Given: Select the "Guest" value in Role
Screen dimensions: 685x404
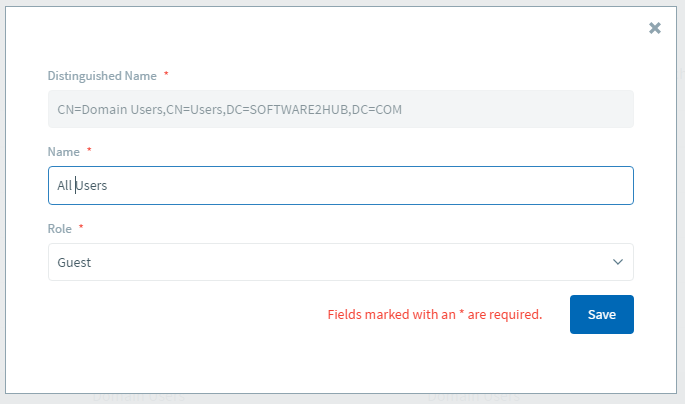Looking at the screenshot, I should tap(75, 262).
